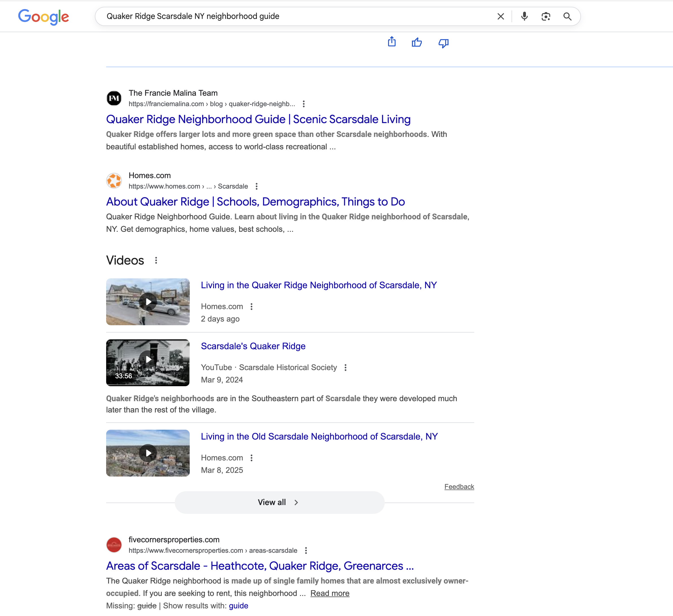Image resolution: width=673 pixels, height=616 pixels.
Task: Click the Homes.com favicon
Action: (x=114, y=181)
